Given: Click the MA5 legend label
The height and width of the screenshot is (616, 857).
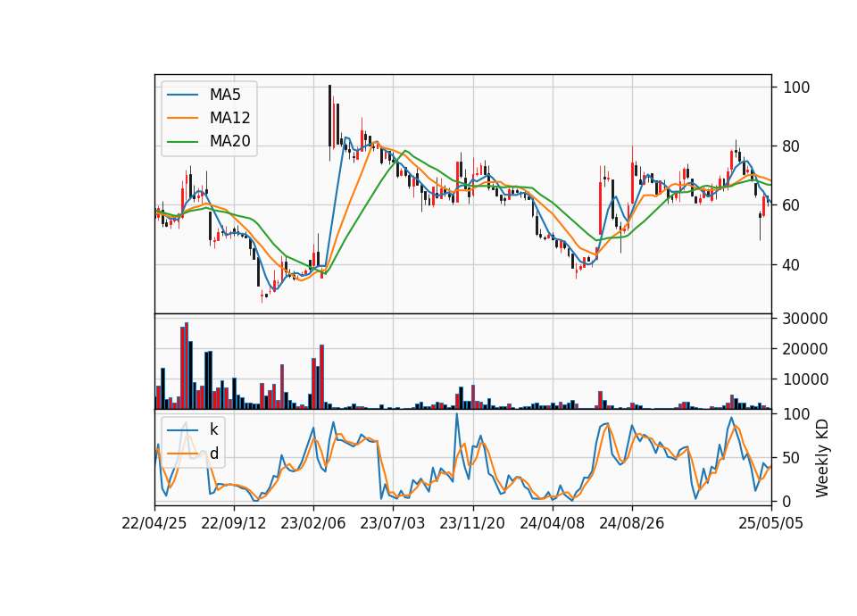Looking at the screenshot, I should [x=225, y=95].
